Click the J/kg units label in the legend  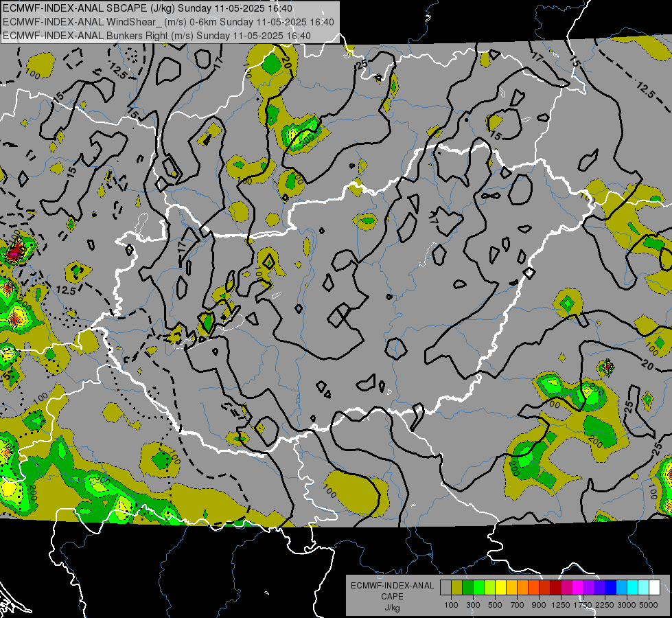(x=392, y=608)
